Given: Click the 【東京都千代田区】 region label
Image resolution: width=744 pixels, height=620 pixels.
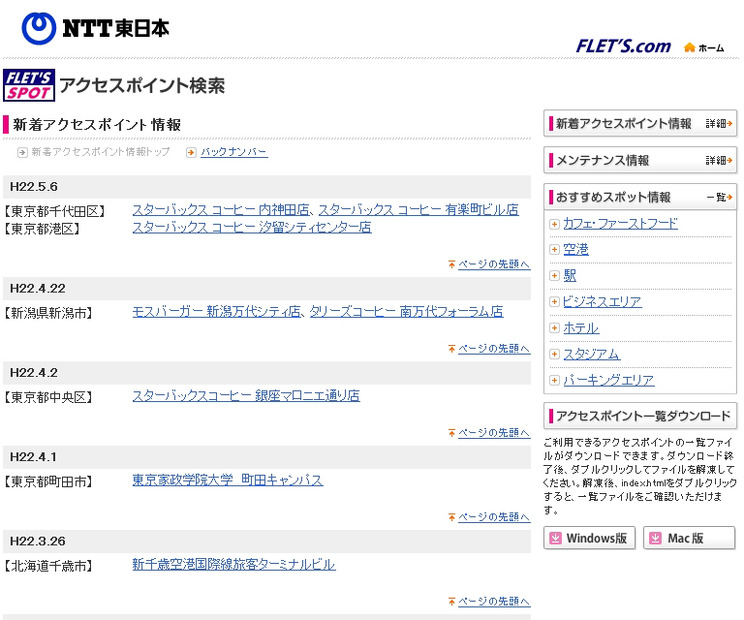Looking at the screenshot, I should [55, 212].
